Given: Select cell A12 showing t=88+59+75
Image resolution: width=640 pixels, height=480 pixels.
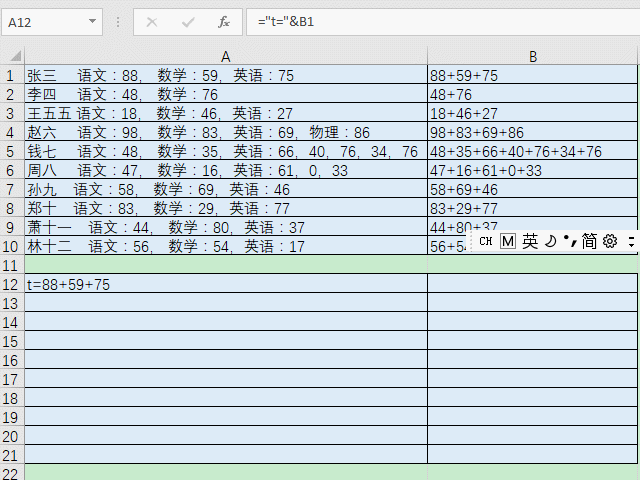Looking at the screenshot, I should tap(226, 284).
